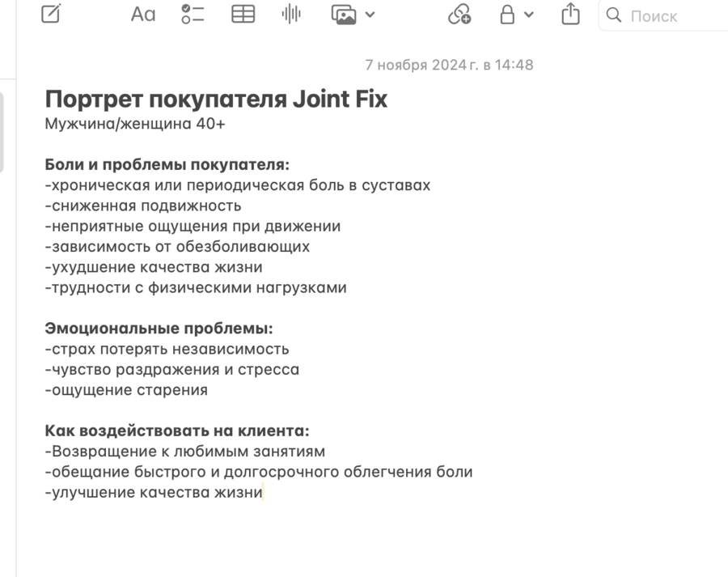This screenshot has width=728, height=577.
Task: Click the line -страх потерять независимость
Action: pyautogui.click(x=167, y=349)
